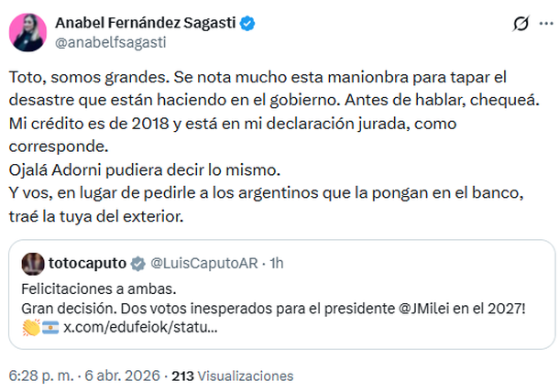Open Grok actions icon on tweet
The width and height of the screenshot is (559, 392).
tap(520, 25)
